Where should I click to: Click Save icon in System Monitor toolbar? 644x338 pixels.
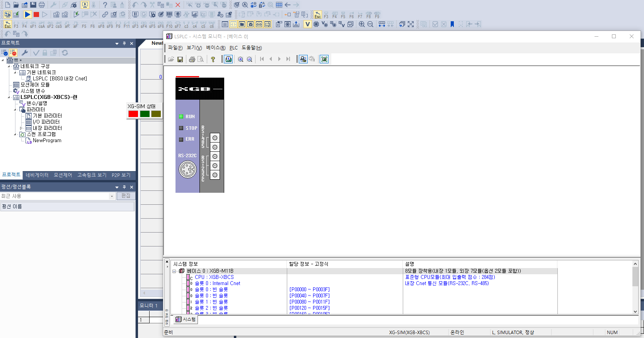pyautogui.click(x=180, y=59)
